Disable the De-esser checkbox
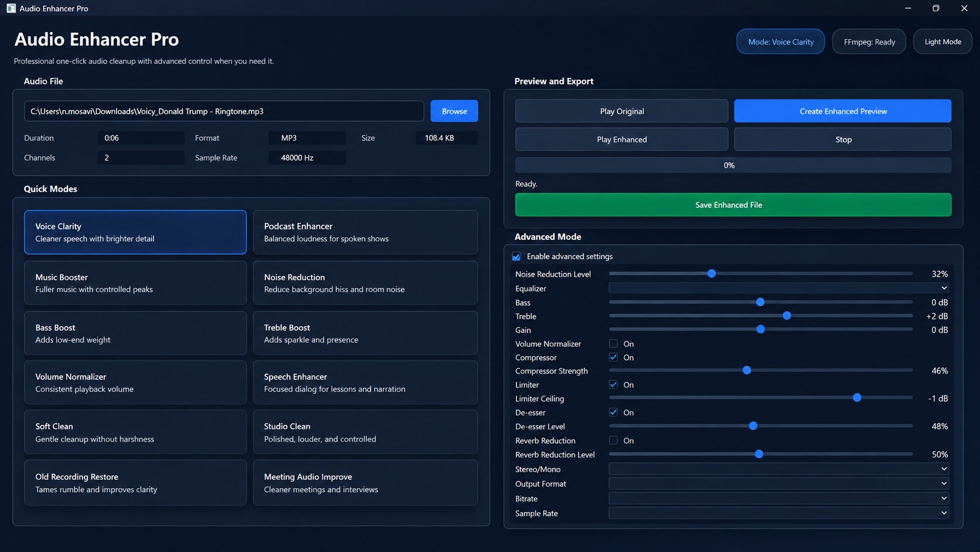The width and height of the screenshot is (980, 552). [x=613, y=412]
